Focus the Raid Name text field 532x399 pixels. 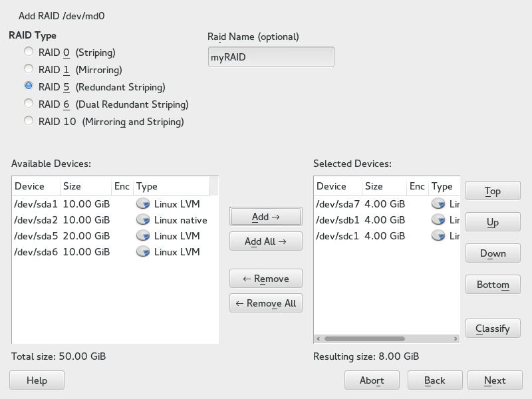pos(271,57)
